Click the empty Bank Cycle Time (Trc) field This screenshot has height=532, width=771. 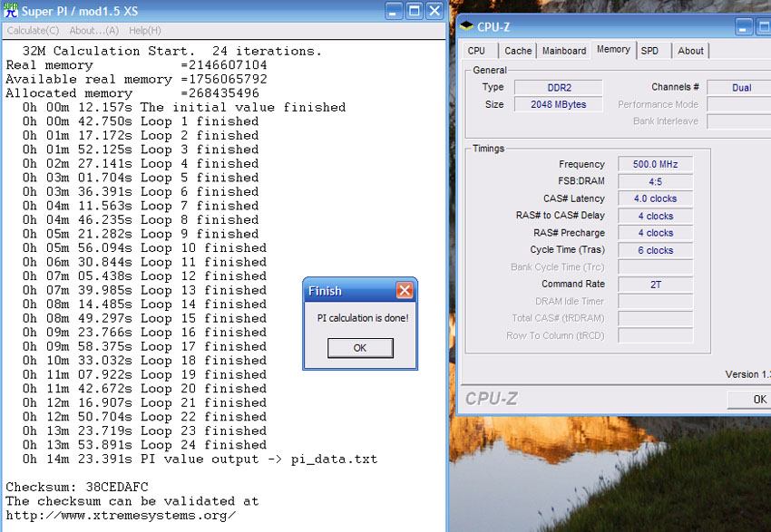coord(656,267)
